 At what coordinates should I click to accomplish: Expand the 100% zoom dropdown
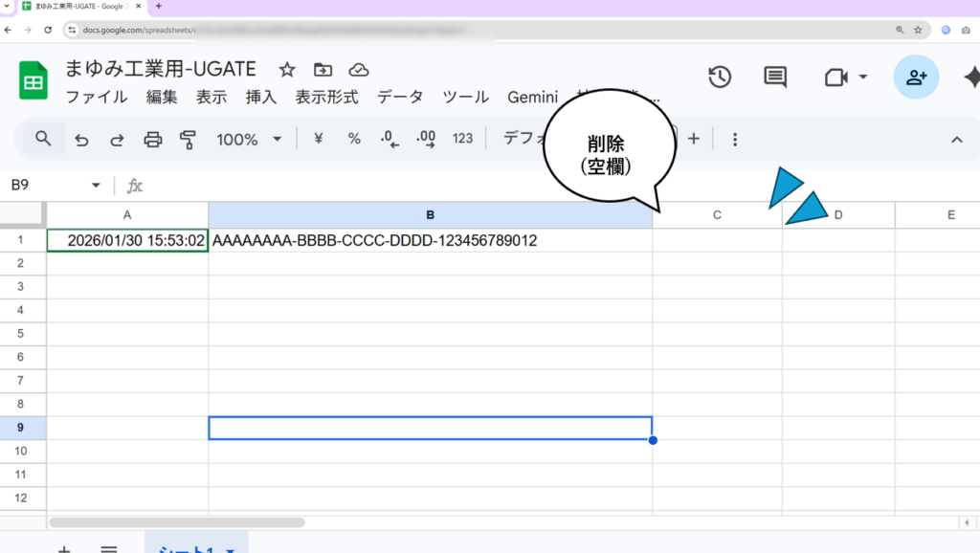click(x=278, y=139)
